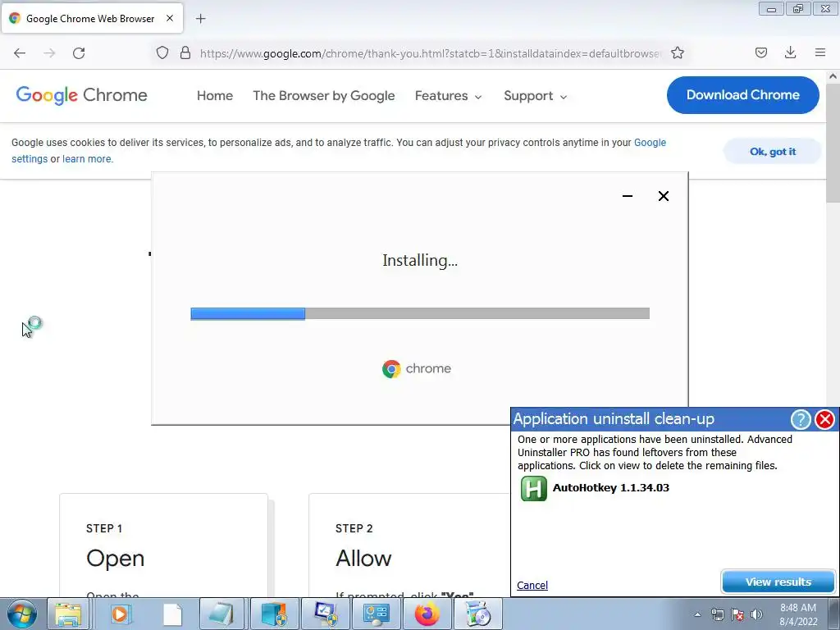The width and height of the screenshot is (840, 630).
Task: Click the network tray icon
Action: [x=717, y=614]
